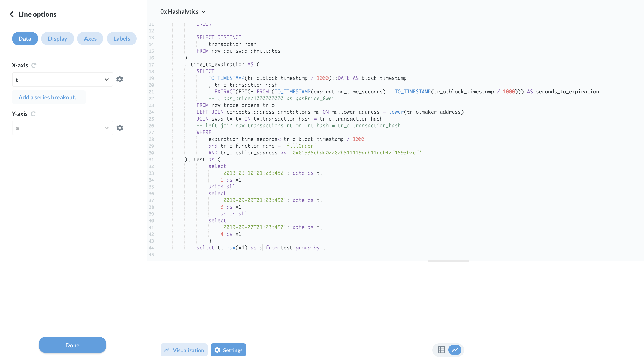Click the Done button
644x360 pixels.
(72, 345)
